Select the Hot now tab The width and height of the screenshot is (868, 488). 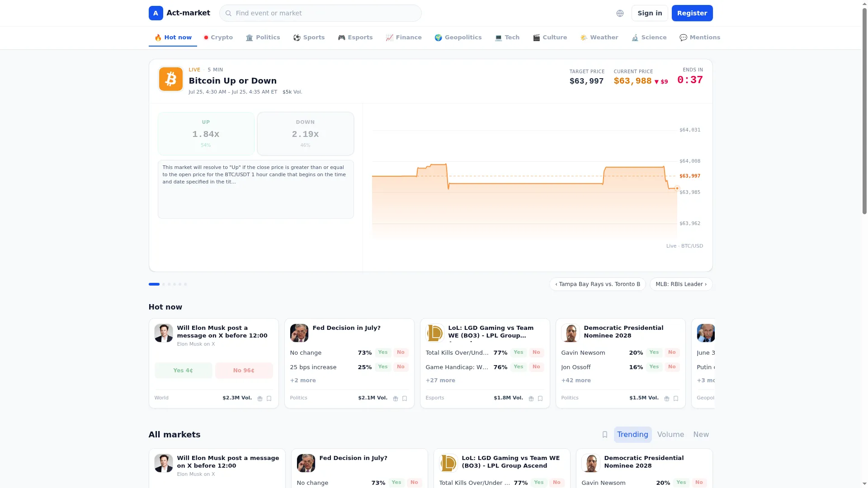(x=173, y=38)
